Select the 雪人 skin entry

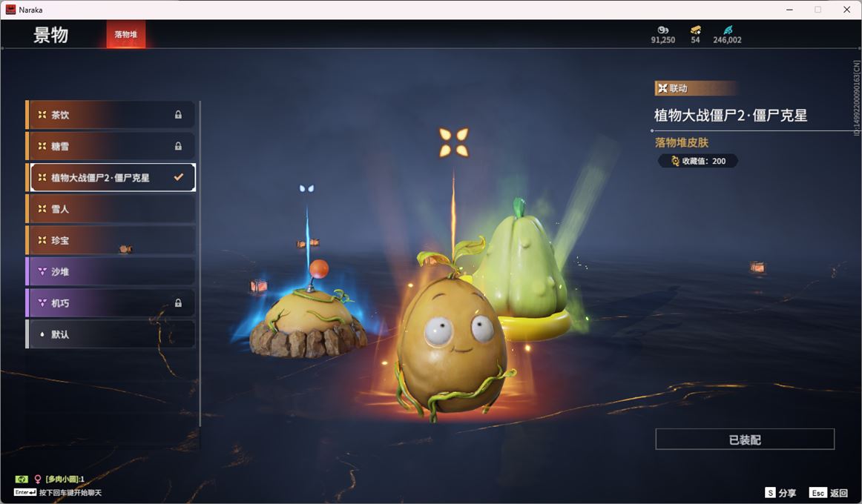(111, 208)
